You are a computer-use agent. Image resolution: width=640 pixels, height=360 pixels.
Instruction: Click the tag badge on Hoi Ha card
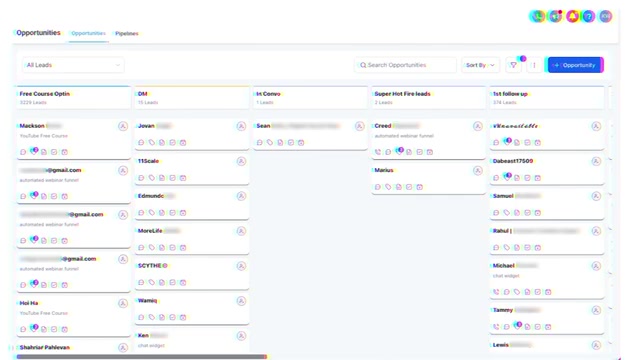pyautogui.click(x=34, y=329)
